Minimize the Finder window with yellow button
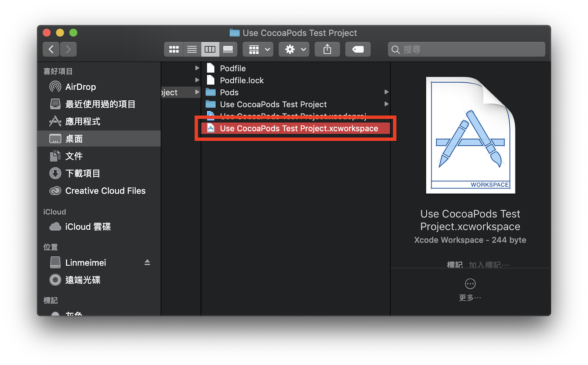Image resolution: width=588 pixels, height=365 pixels. (60, 33)
